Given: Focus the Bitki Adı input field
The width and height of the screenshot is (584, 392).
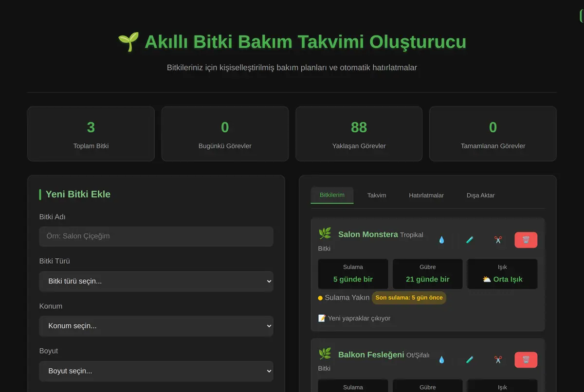Looking at the screenshot, I should coord(156,236).
